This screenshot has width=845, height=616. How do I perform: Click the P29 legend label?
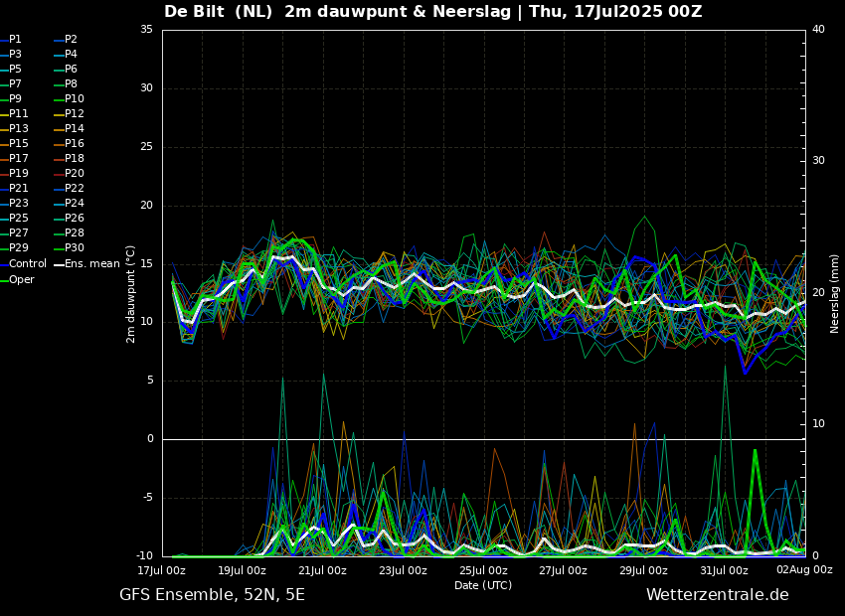(18, 247)
